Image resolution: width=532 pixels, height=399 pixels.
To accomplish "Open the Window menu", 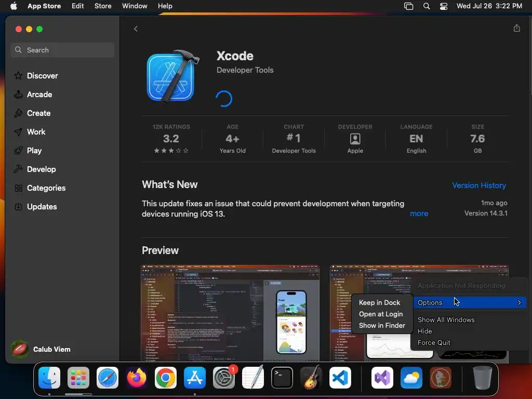I will click(135, 6).
